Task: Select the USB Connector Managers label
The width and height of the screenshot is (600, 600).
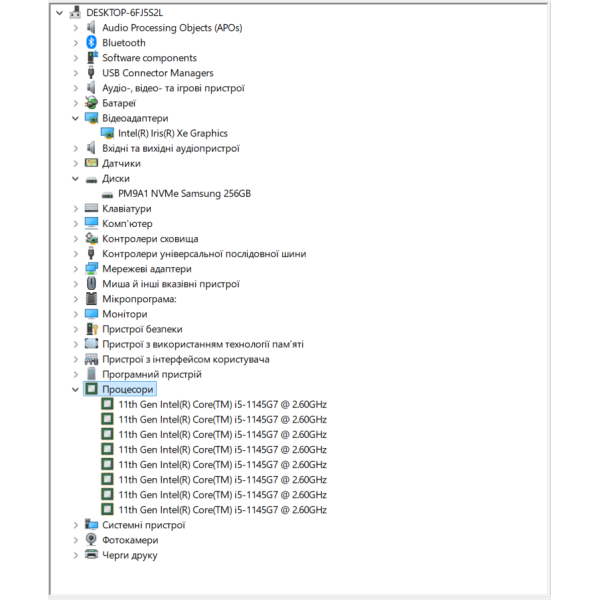Action: point(158,73)
